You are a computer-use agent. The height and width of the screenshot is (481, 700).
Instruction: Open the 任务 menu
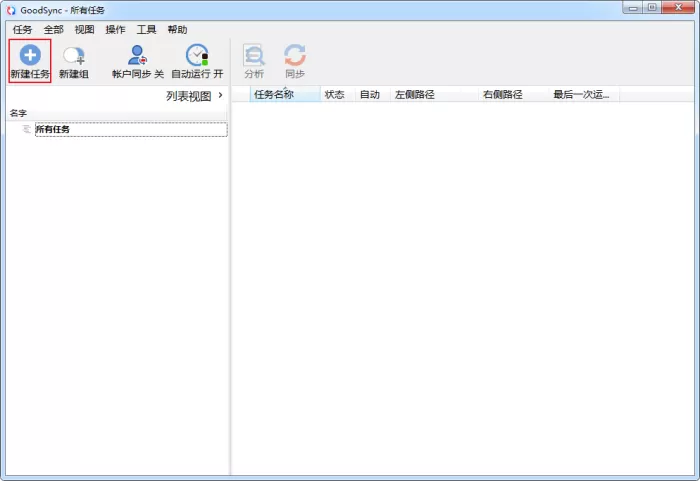22,29
